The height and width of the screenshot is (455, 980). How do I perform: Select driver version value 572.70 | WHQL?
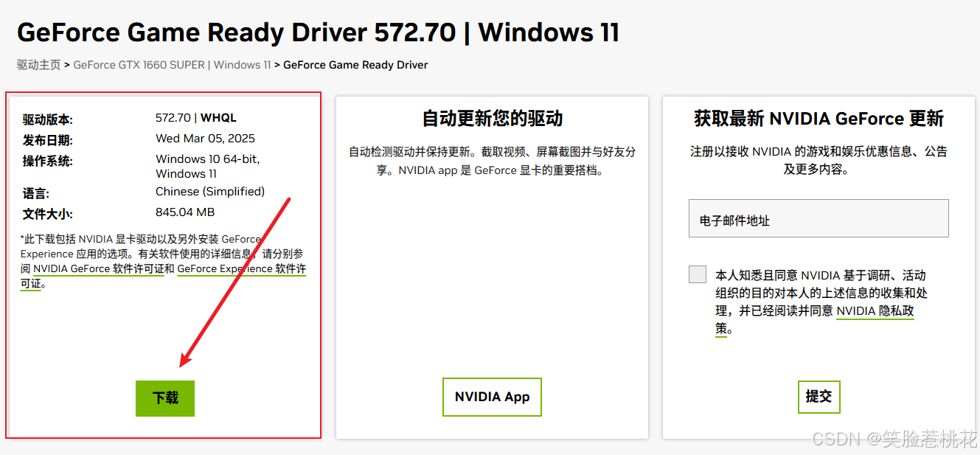pos(196,118)
